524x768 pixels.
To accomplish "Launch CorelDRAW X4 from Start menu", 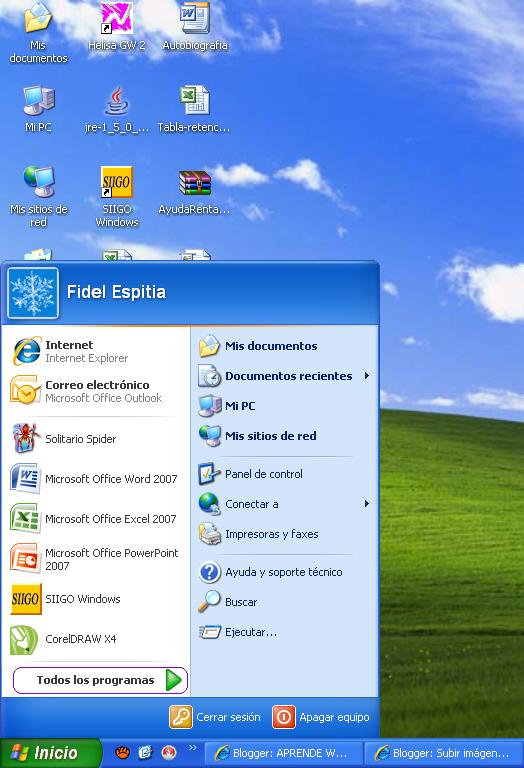I will tap(95, 639).
